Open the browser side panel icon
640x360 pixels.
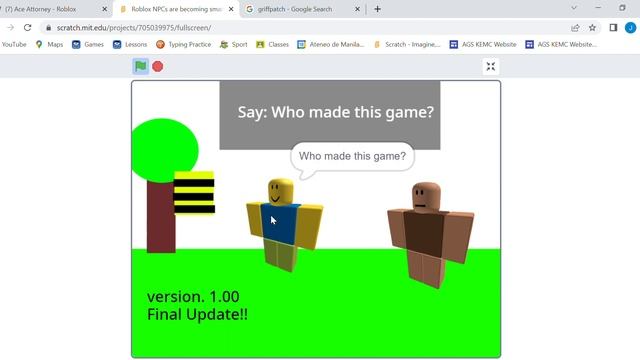[613, 28]
